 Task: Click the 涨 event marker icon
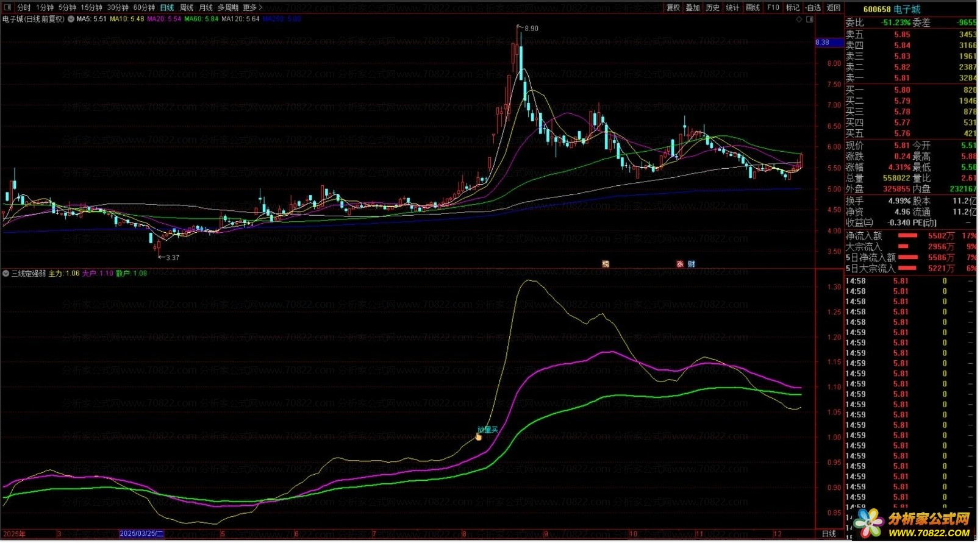(x=681, y=264)
